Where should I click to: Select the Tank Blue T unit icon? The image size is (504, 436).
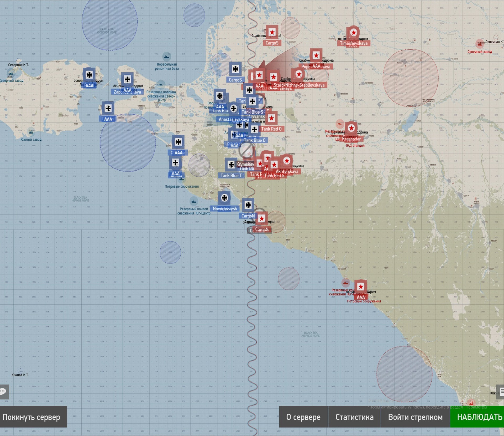coord(231,164)
